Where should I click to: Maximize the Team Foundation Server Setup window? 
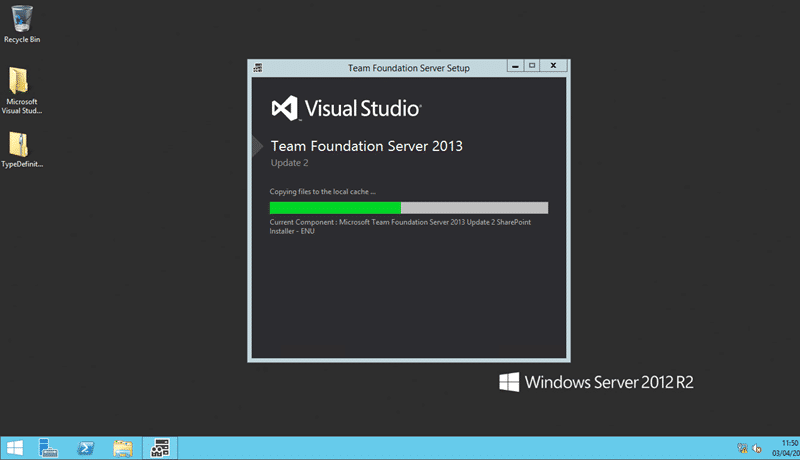tap(532, 66)
